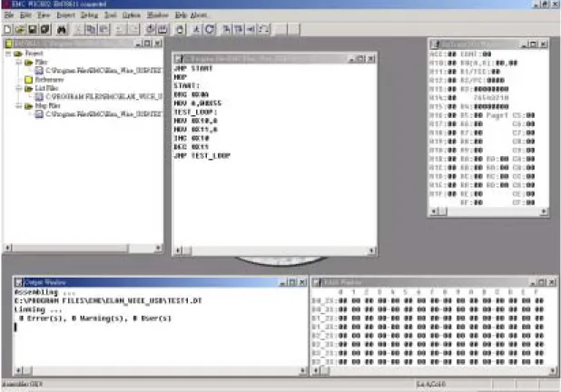Open the View menu
This screenshot has width=561, height=392.
(44, 15)
